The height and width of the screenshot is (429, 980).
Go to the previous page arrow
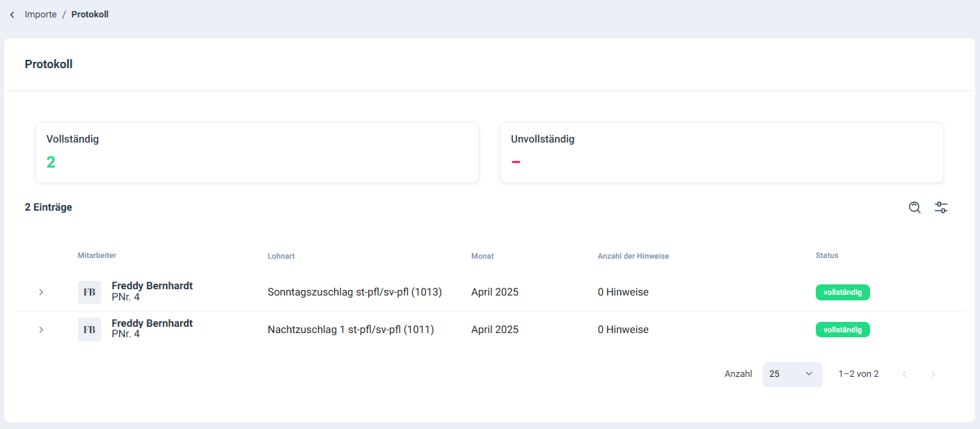pos(904,374)
